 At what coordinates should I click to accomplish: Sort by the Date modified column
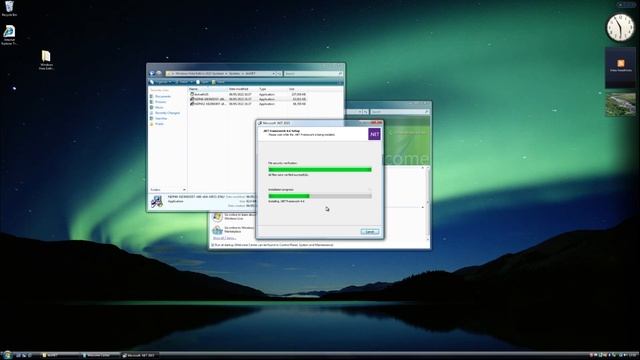[x=243, y=89]
